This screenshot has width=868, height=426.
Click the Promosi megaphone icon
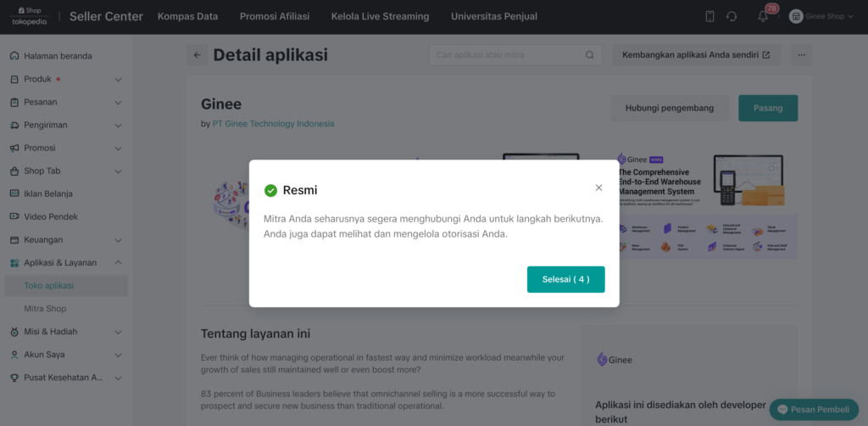(x=14, y=148)
